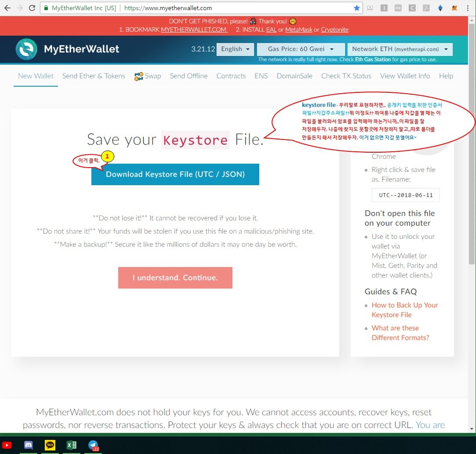Expand the Gas Price: 60 Gwei dropdown
Viewport: 476px width, 454px height.
point(301,49)
